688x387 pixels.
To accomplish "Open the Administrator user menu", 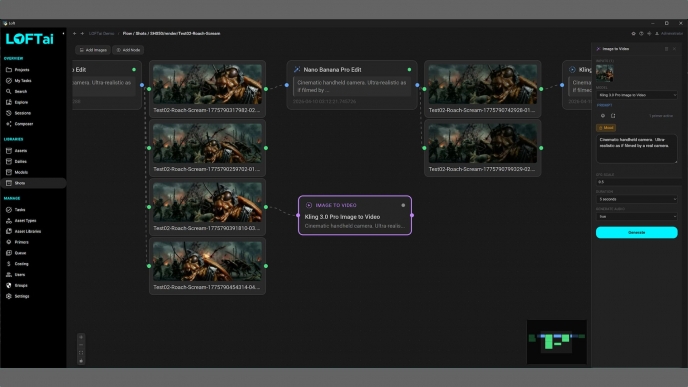I will (669, 33).
